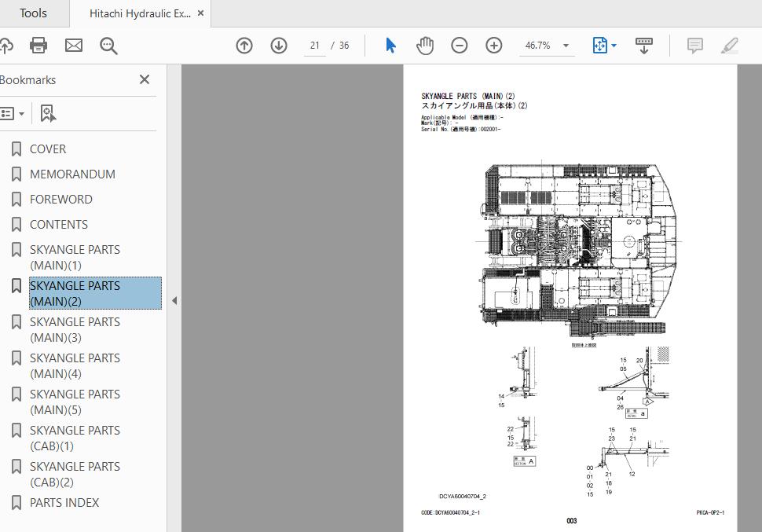This screenshot has height=532, width=762.
Task: Open the sticky note comment tool
Action: [694, 45]
